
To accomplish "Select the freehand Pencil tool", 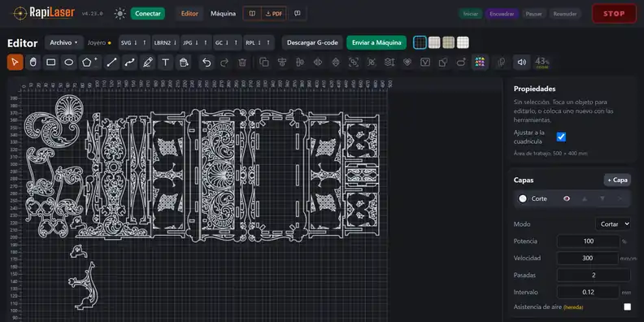I will (x=148, y=63).
